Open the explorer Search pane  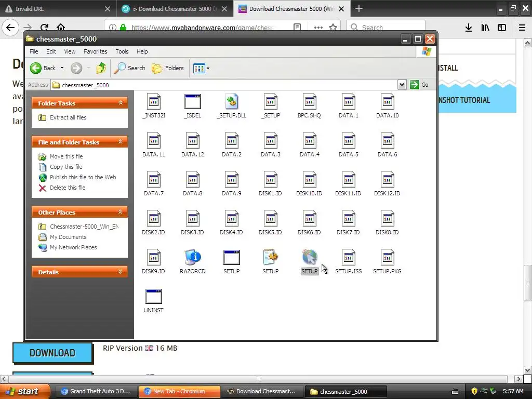pos(129,68)
